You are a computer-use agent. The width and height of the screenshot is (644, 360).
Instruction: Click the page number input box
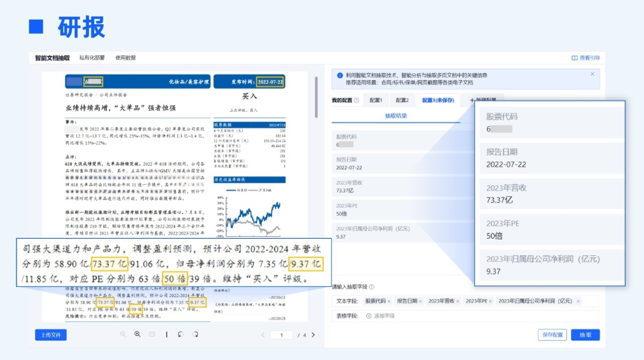coord(282,335)
